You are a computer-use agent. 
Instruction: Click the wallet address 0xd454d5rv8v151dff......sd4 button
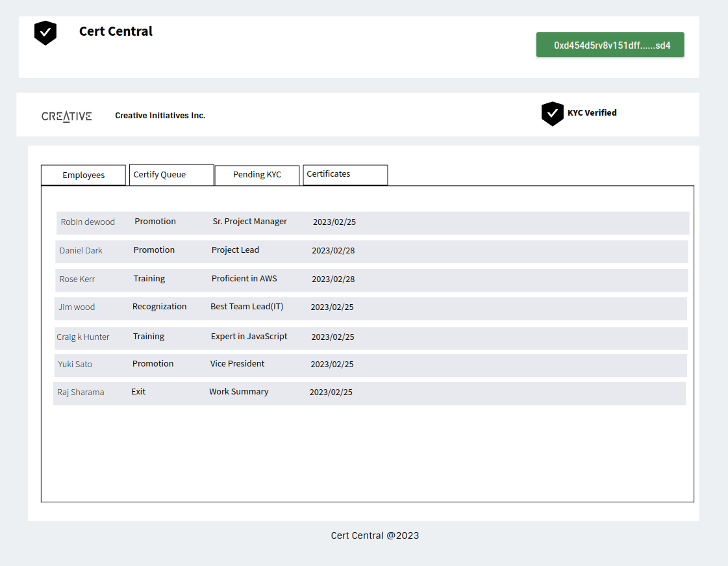(x=609, y=44)
